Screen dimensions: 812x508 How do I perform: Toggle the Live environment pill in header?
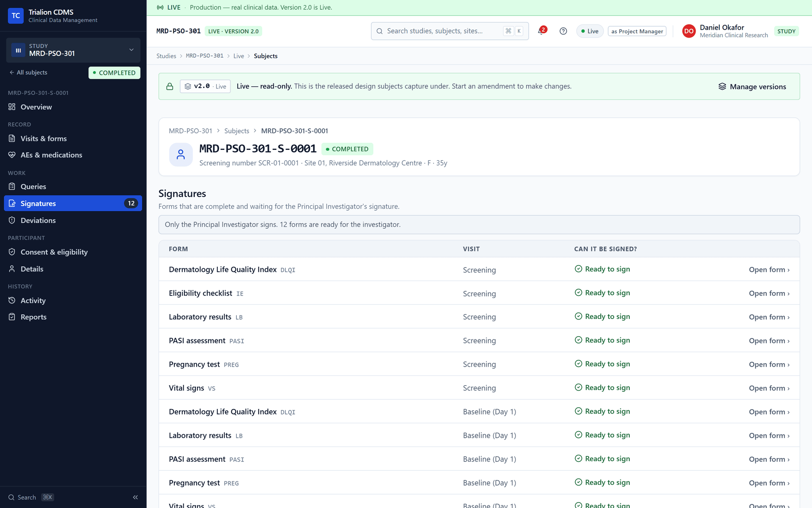point(590,31)
